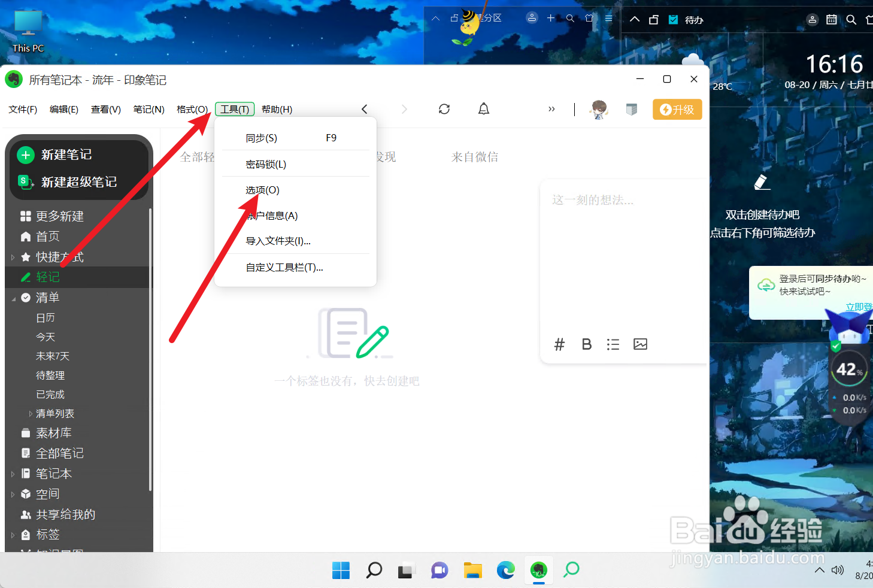Click the sync refresh icon in toolbar
Screen dimensions: 873x588
pyautogui.click(x=444, y=109)
